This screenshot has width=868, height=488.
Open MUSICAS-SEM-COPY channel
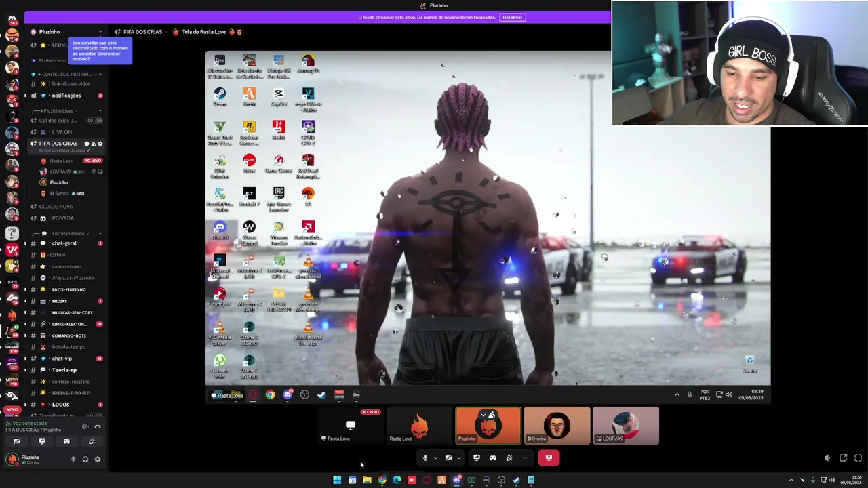pyautogui.click(x=65, y=312)
